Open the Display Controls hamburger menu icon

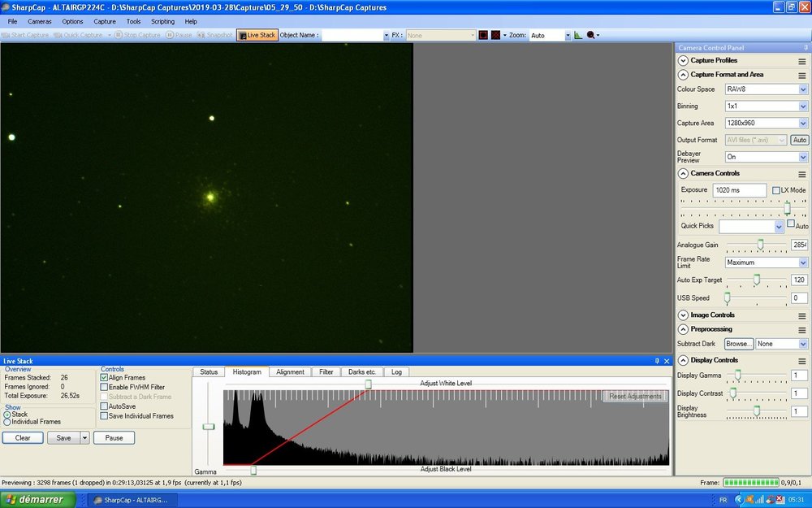point(801,360)
